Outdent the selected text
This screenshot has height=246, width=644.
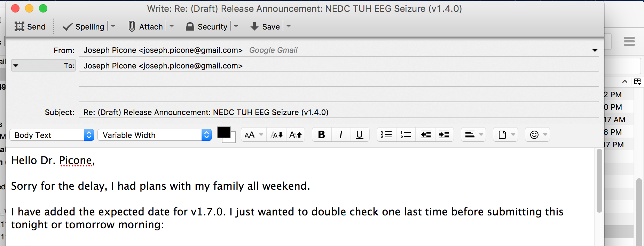click(x=425, y=135)
